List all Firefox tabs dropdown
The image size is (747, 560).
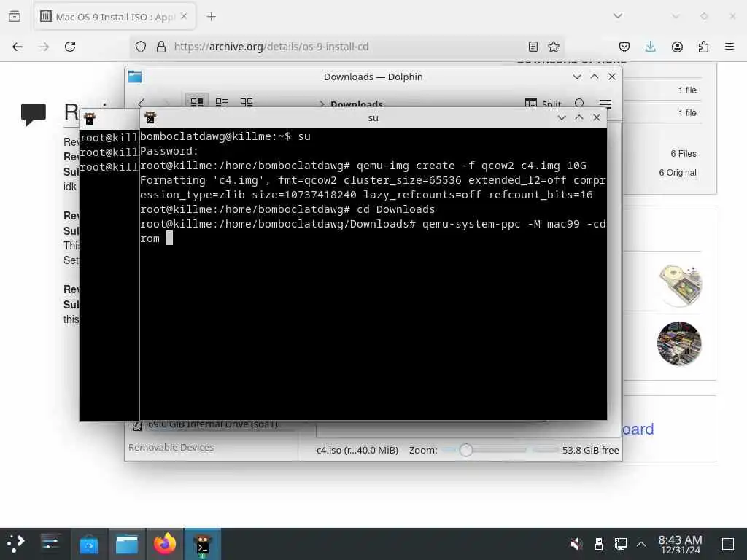618,16
